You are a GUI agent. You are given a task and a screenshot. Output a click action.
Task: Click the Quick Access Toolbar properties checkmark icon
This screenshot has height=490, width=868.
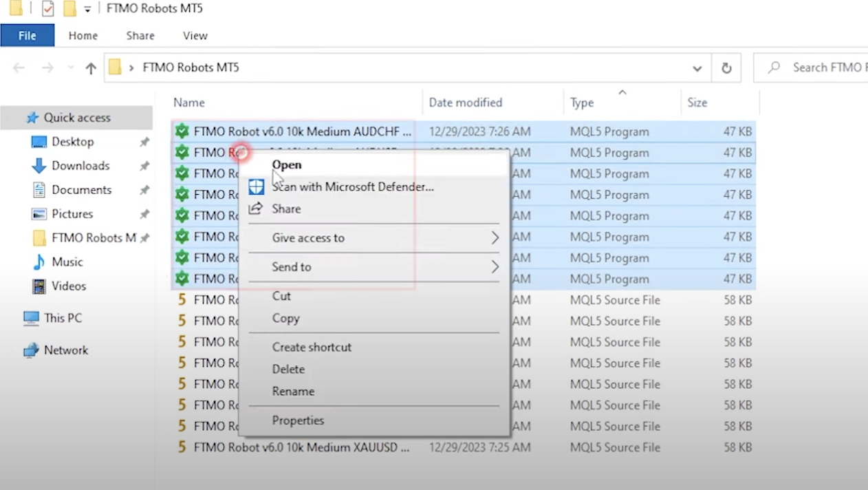pyautogui.click(x=47, y=9)
